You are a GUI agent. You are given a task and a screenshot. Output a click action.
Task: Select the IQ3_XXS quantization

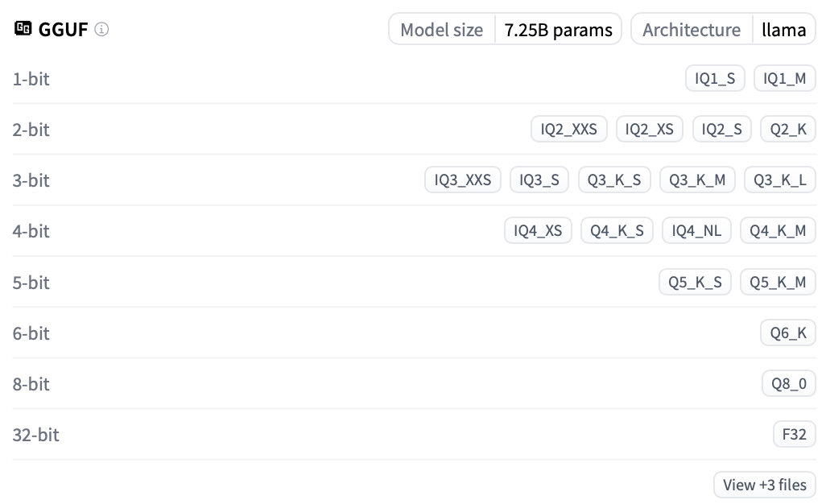point(463,180)
